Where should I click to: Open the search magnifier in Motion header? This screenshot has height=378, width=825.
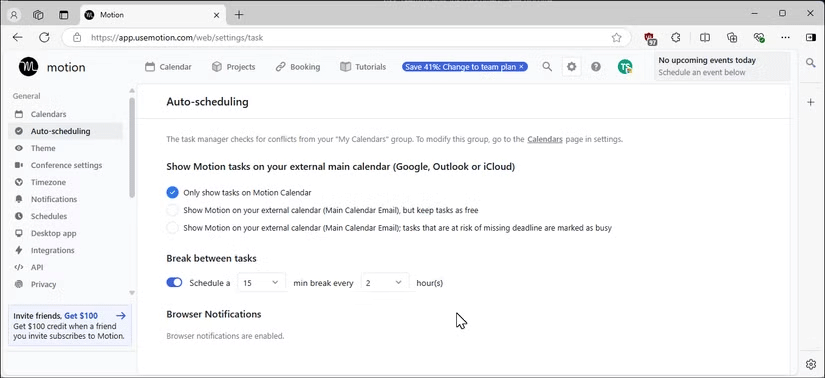[547, 67]
